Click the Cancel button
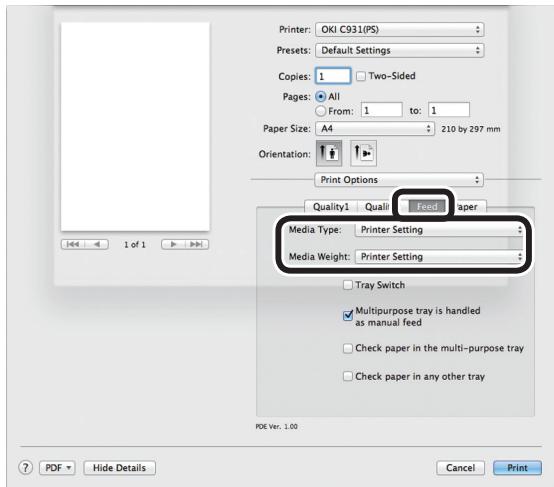Viewport: 554px width, 487px height. [460, 468]
